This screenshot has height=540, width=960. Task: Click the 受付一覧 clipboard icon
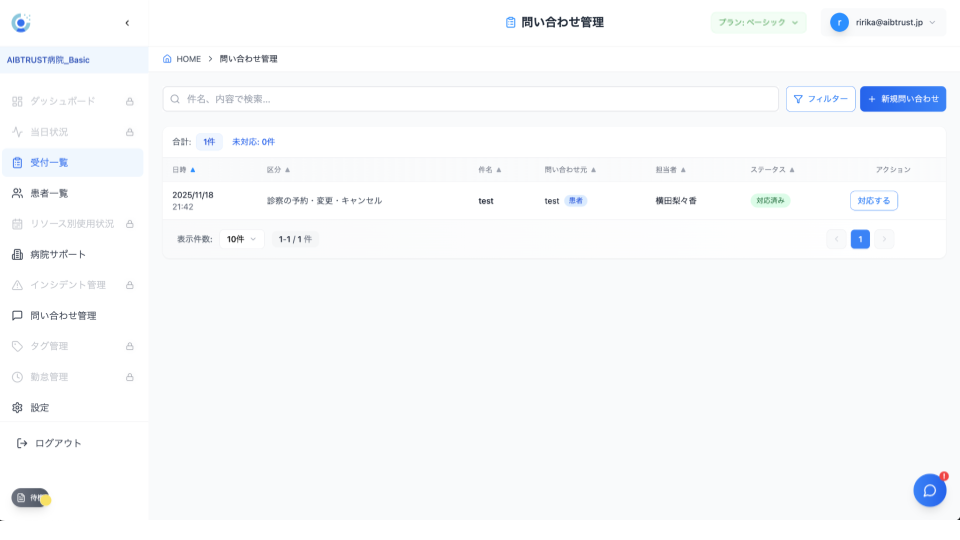[17, 162]
